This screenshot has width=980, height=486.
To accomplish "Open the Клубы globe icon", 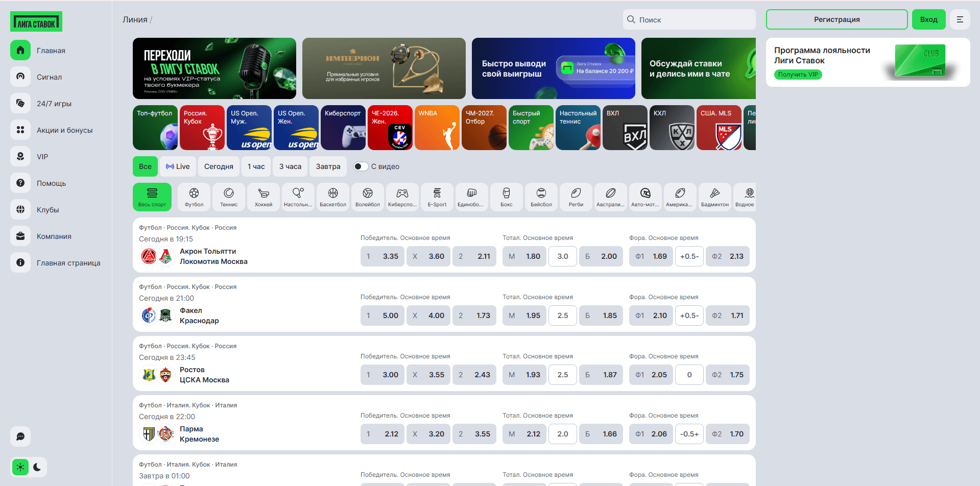I will pyautogui.click(x=20, y=209).
